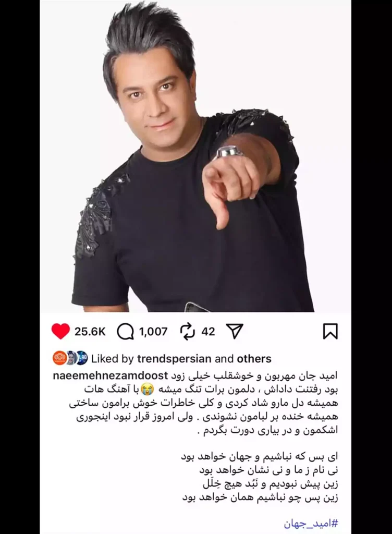Tap the third liker avatar
392x534 pixels.
pos(82,358)
